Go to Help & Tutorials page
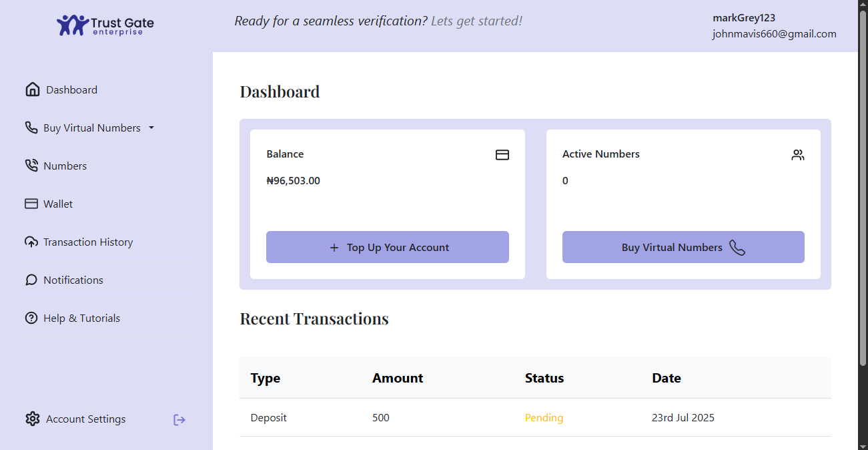Screen dimensions: 868x450 click(x=81, y=318)
